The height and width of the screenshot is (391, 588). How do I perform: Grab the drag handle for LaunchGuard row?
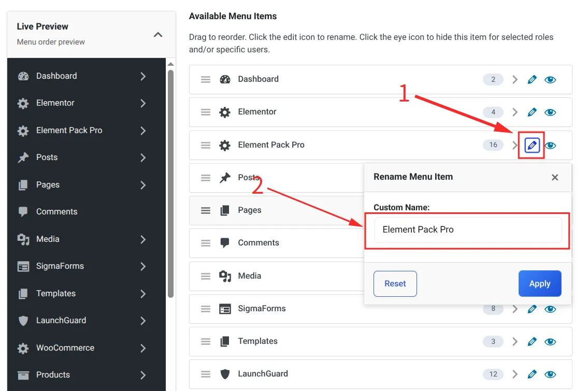point(206,374)
